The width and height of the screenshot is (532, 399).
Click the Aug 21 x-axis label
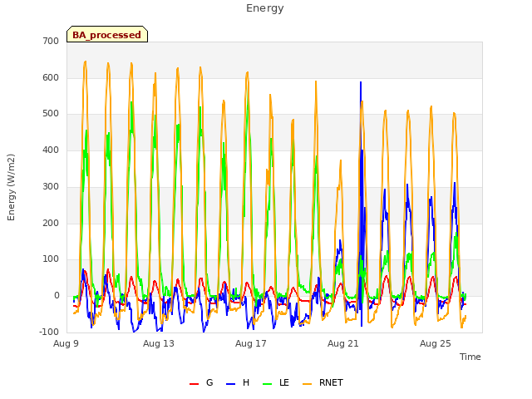click(343, 343)
